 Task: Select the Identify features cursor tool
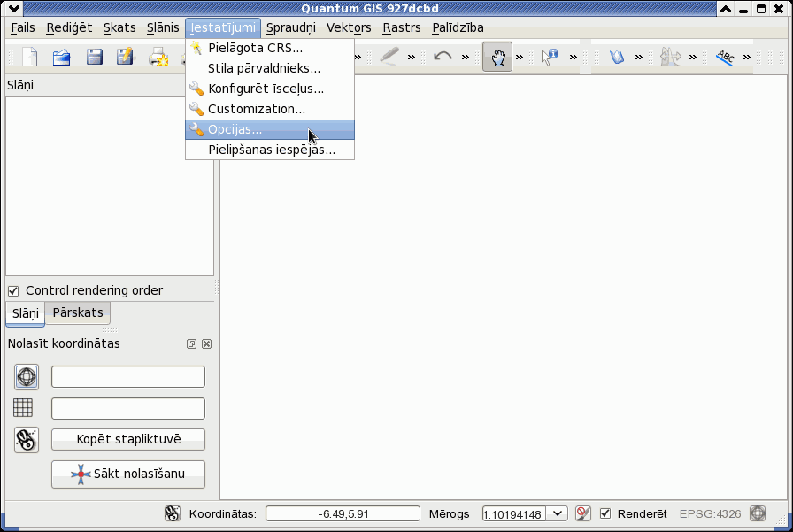(550, 57)
